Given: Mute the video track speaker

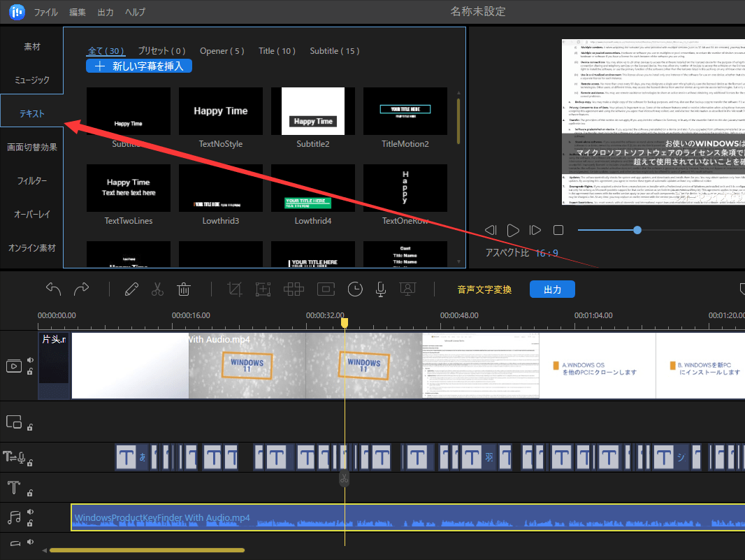Looking at the screenshot, I should click(x=30, y=360).
